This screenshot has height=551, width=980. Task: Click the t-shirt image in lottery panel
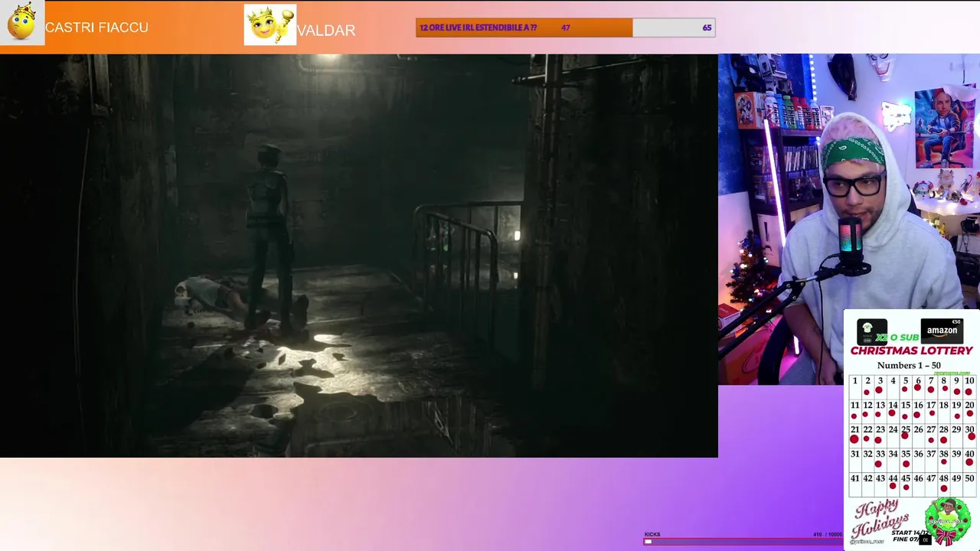pos(871,331)
